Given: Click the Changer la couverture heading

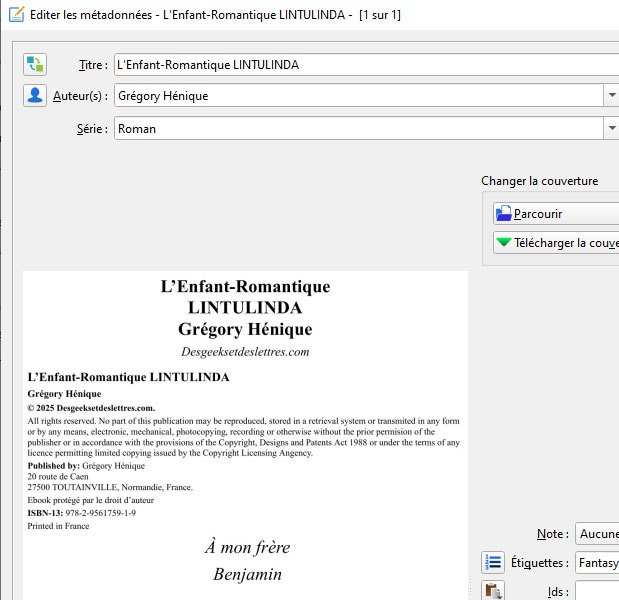Looking at the screenshot, I should 539,181.
